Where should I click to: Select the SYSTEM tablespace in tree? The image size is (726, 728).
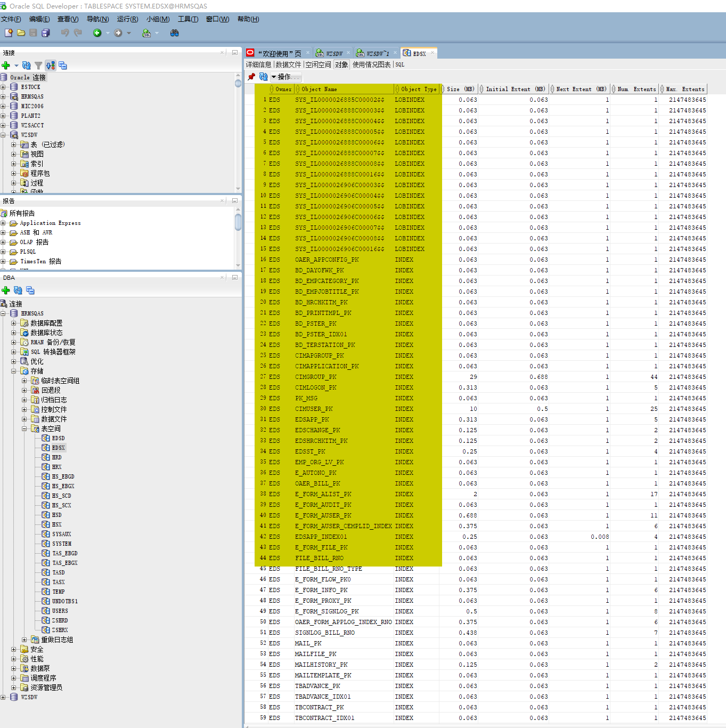coord(61,544)
